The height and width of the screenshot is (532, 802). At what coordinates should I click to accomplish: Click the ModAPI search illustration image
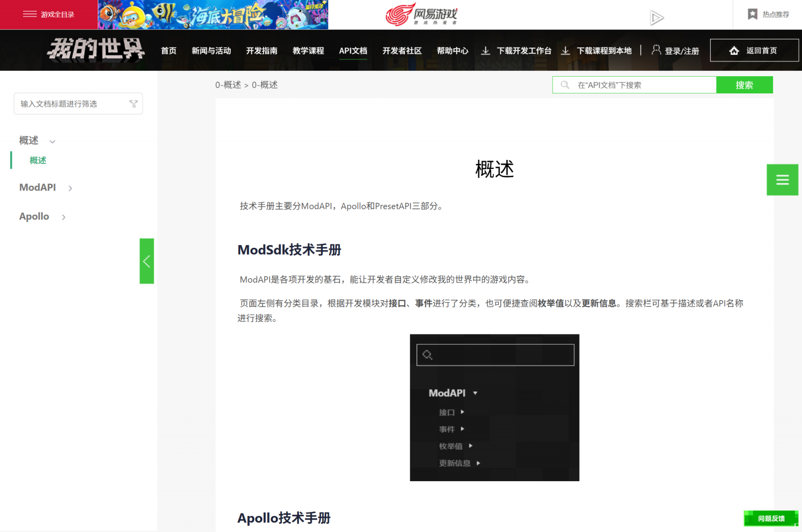494,408
